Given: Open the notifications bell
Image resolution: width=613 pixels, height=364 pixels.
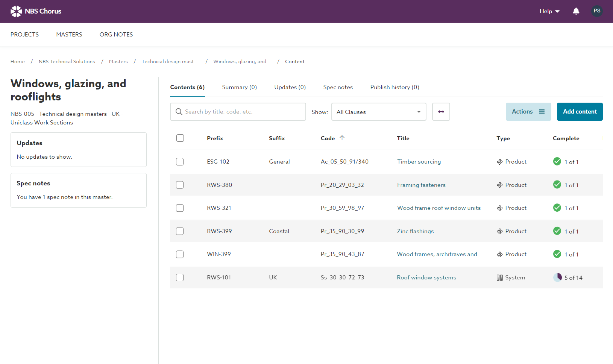Looking at the screenshot, I should pos(576,11).
